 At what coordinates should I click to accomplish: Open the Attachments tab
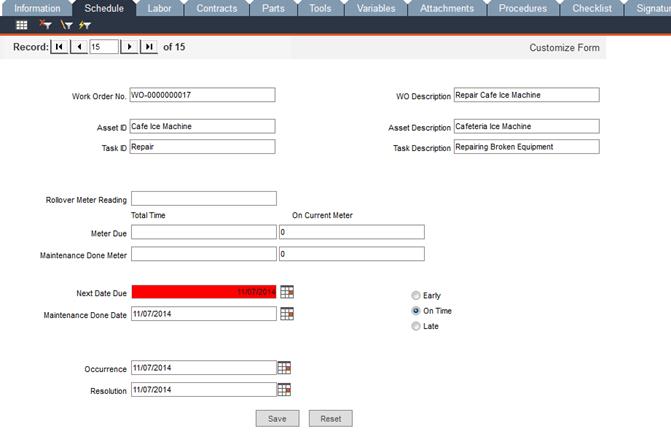[x=447, y=8]
